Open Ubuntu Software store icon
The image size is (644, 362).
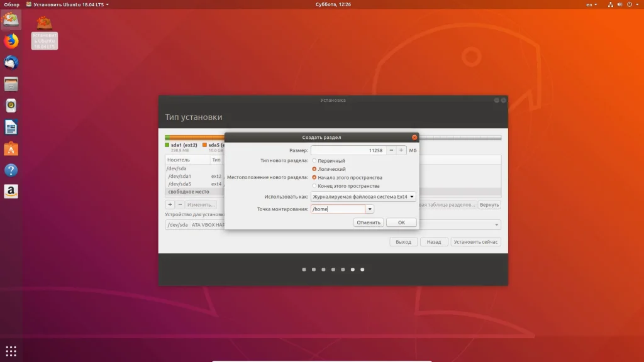pos(11,149)
